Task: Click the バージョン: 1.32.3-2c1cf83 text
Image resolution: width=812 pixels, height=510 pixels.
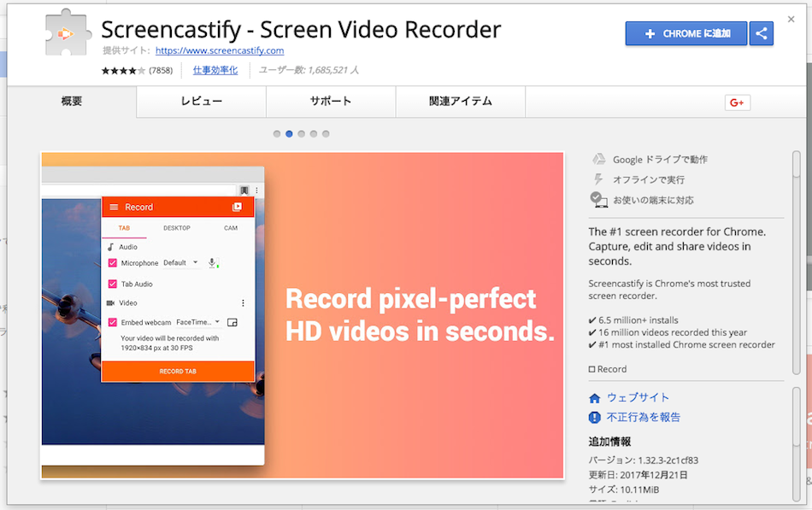Action: coord(643,460)
